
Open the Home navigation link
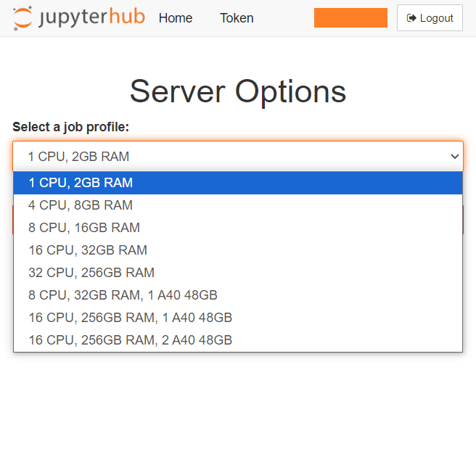click(x=176, y=18)
